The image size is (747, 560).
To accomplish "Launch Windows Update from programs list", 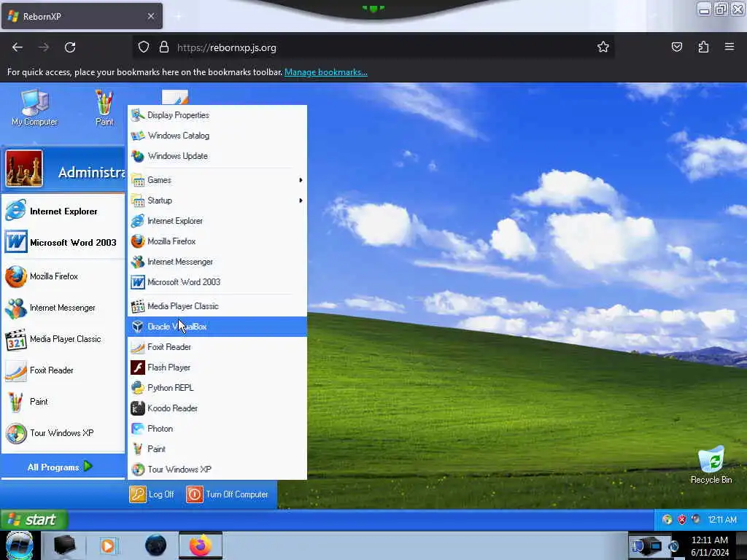I will [x=217, y=156].
